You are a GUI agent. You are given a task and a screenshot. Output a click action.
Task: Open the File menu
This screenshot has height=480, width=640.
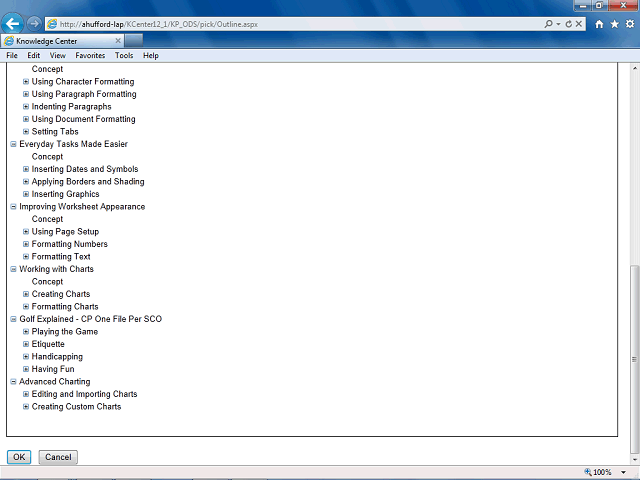[12, 56]
